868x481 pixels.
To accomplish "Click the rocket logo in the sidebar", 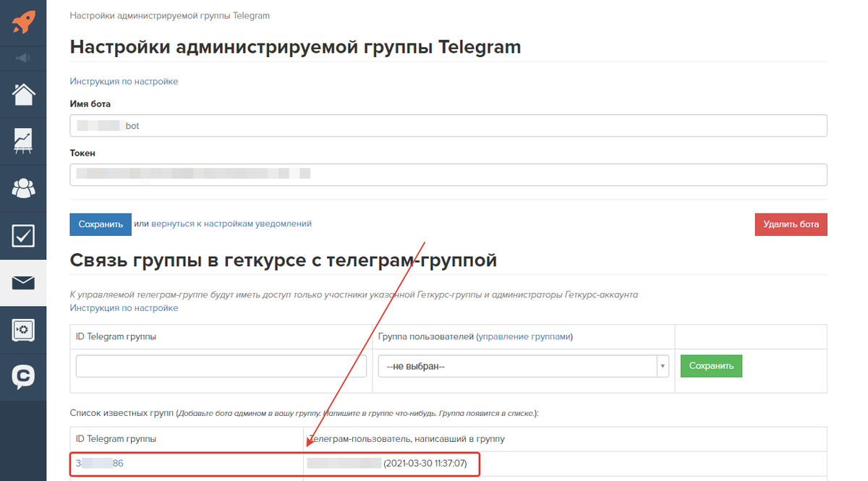I will tap(23, 22).
